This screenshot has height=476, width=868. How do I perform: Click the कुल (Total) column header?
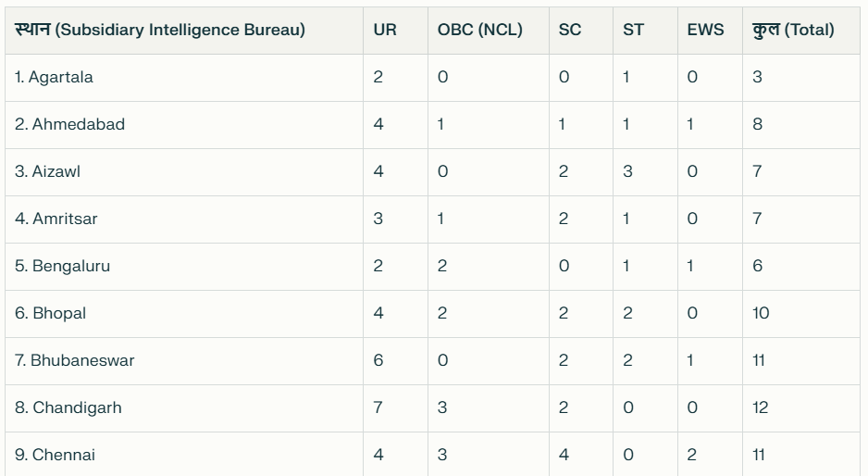[793, 30]
